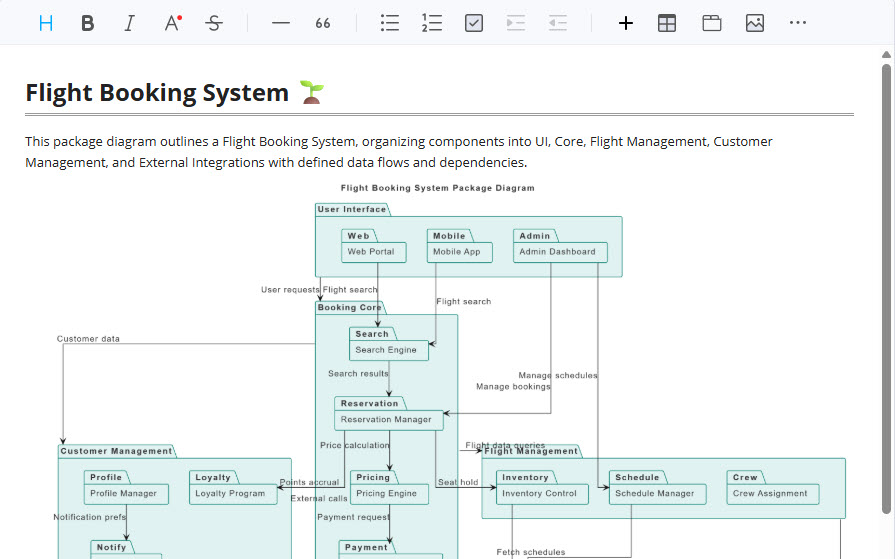Click the Search Engine component

tap(389, 350)
